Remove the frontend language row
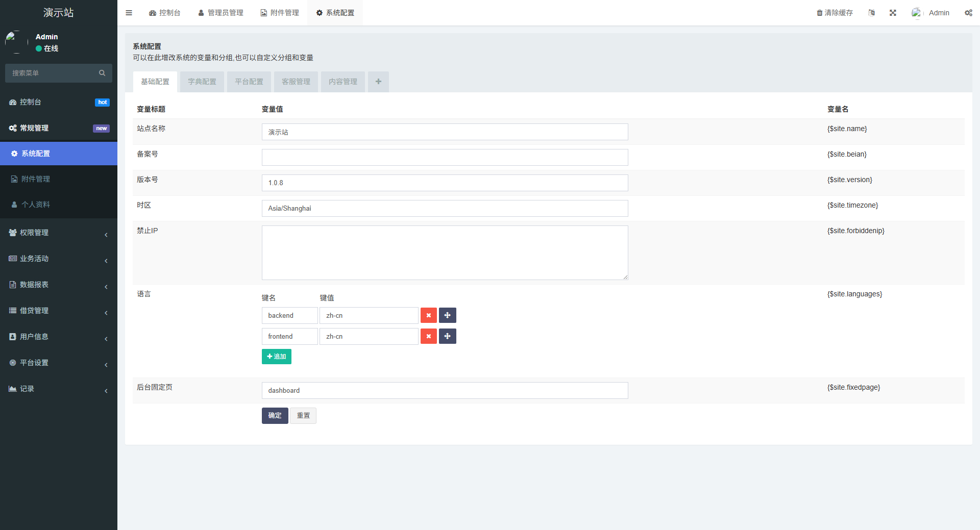 coord(428,336)
